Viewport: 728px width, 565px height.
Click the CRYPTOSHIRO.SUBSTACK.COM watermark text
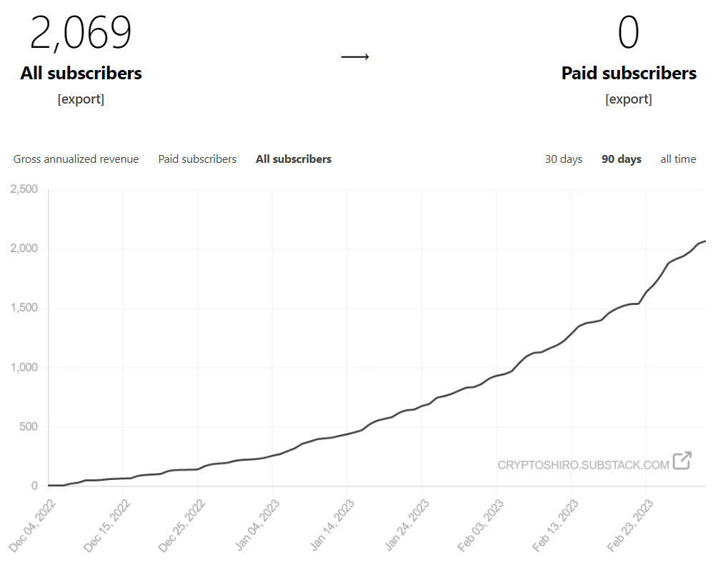click(x=583, y=465)
